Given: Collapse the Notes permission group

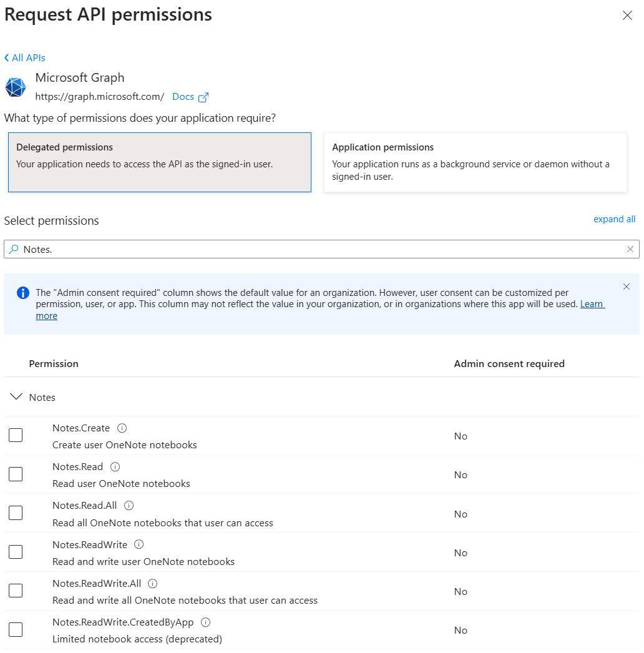Looking at the screenshot, I should (x=16, y=396).
